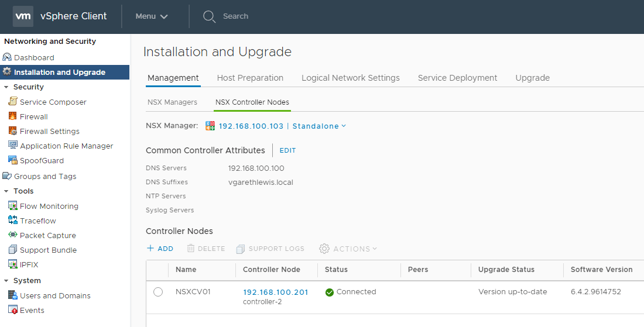Click the Groups and Tags icon
The width and height of the screenshot is (644, 327).
coord(7,176)
